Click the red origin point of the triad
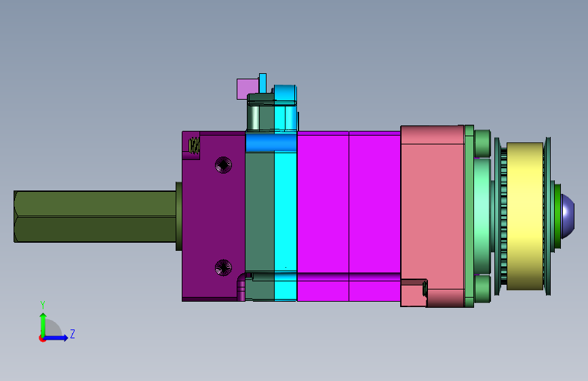588x381 pixels. coord(42,339)
